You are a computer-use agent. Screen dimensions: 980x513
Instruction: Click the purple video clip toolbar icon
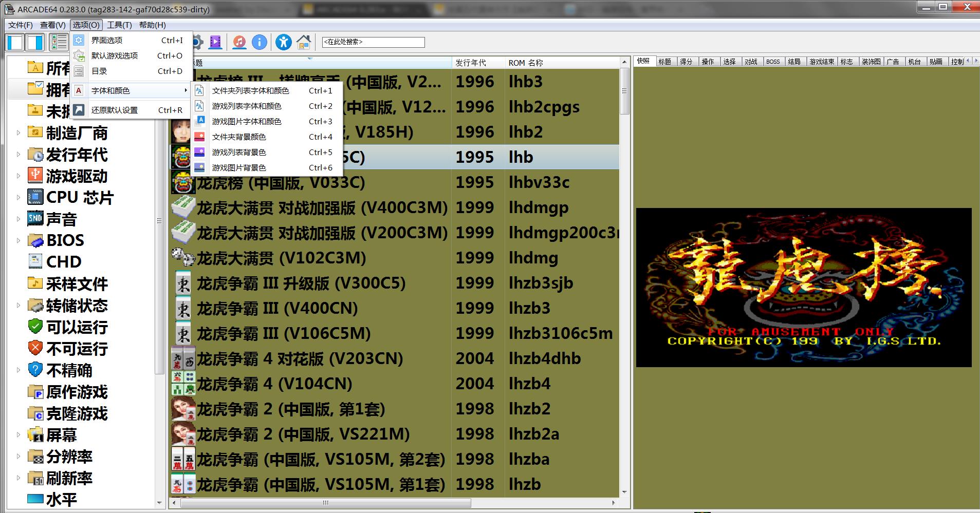pos(215,42)
